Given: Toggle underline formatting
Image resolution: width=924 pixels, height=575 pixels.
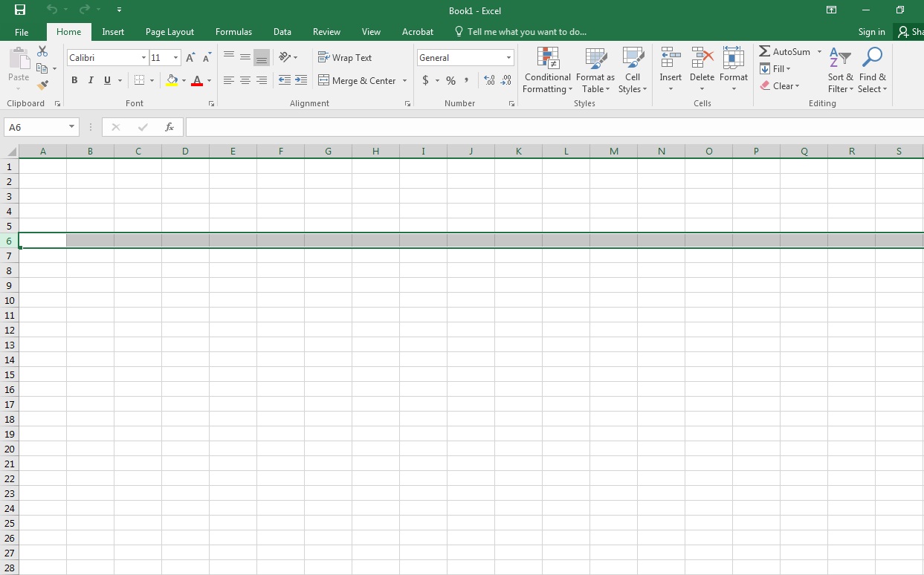Looking at the screenshot, I should point(106,79).
